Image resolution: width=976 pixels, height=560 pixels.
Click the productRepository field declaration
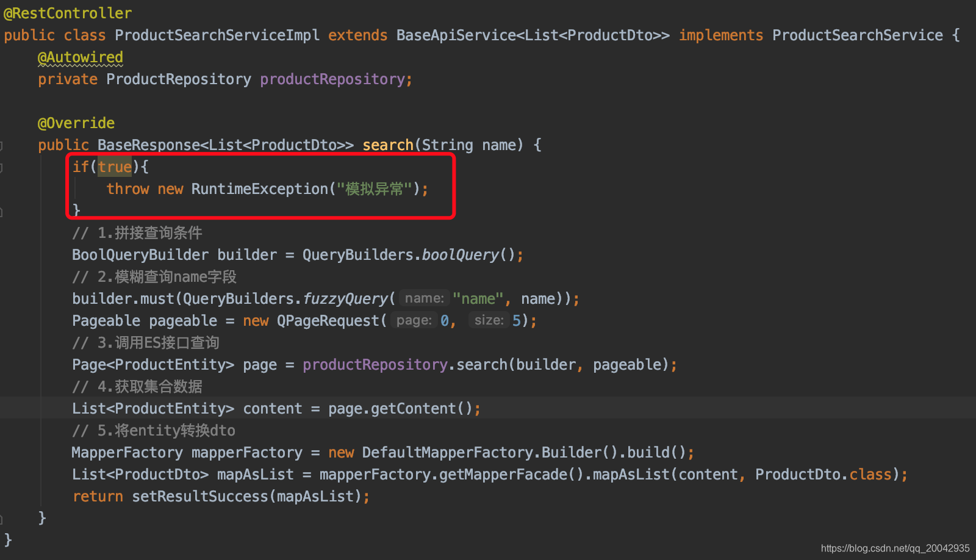(332, 79)
